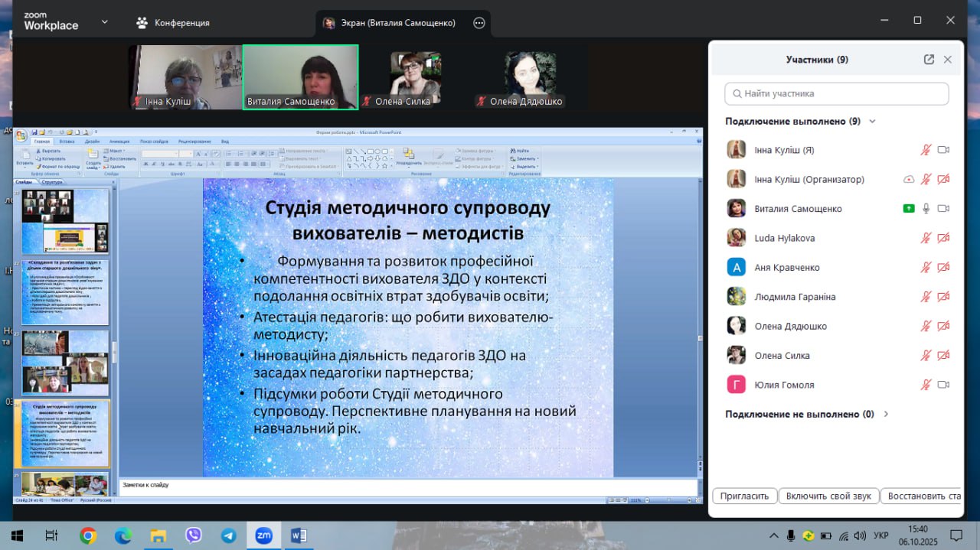
Task: Click Копировать in the PowerPoint ribbon
Action: pyautogui.click(x=51, y=158)
